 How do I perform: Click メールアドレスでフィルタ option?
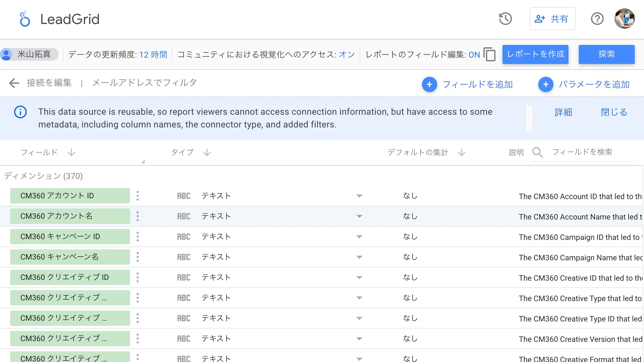pos(144,83)
